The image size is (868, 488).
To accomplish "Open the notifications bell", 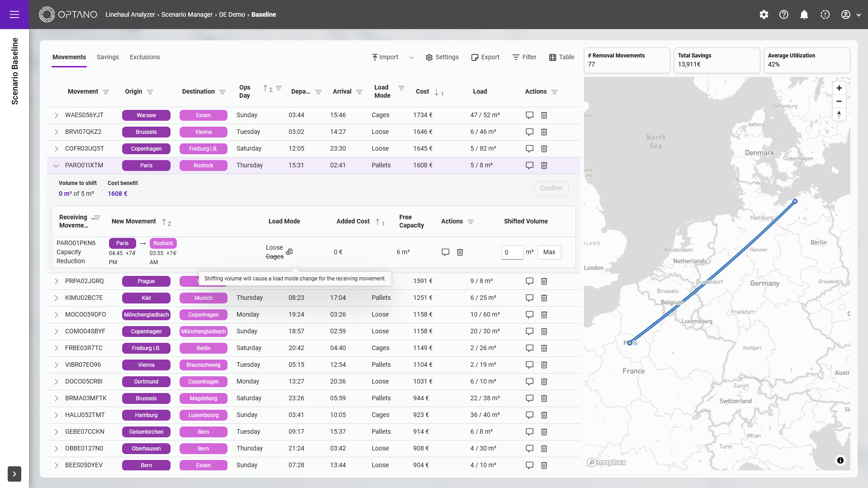I will 804,14.
